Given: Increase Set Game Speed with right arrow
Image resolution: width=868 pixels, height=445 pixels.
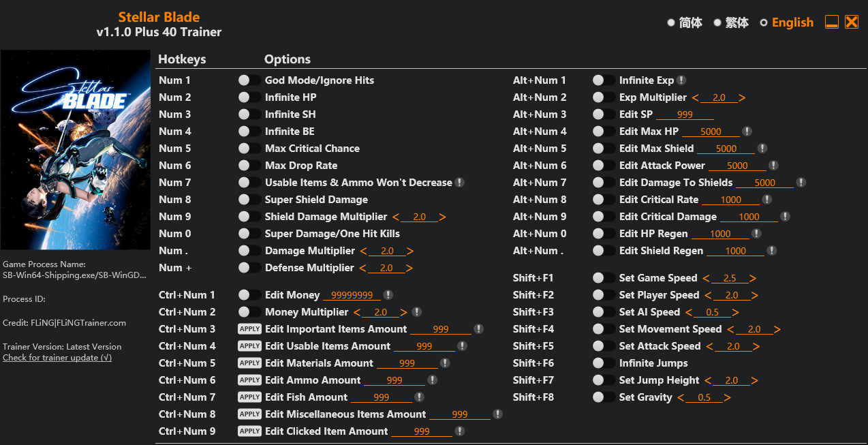Looking at the screenshot, I should click(753, 278).
